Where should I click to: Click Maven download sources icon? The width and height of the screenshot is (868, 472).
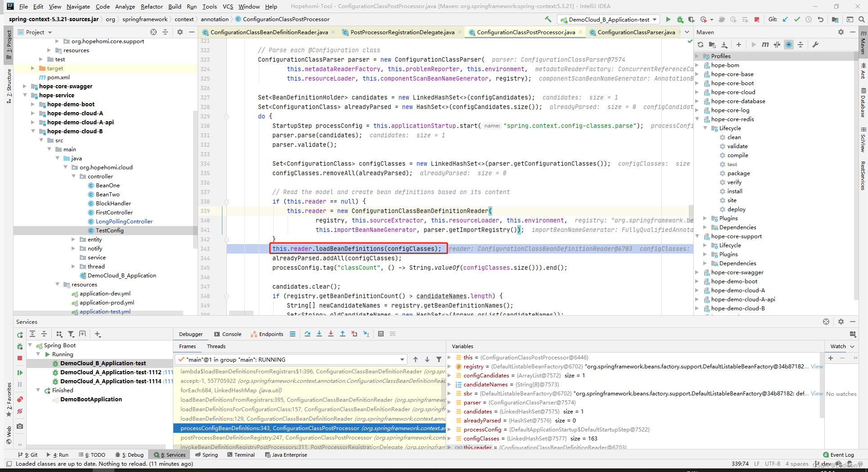[x=724, y=45]
